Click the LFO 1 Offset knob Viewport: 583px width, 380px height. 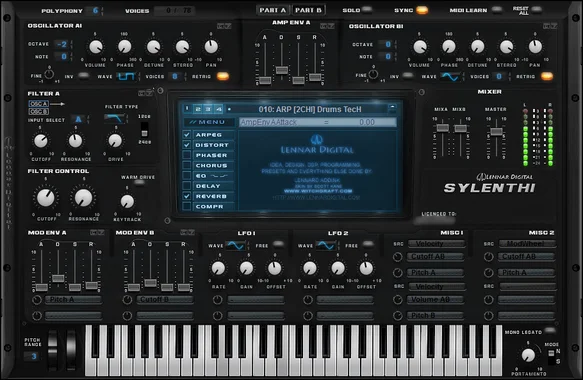click(x=275, y=268)
